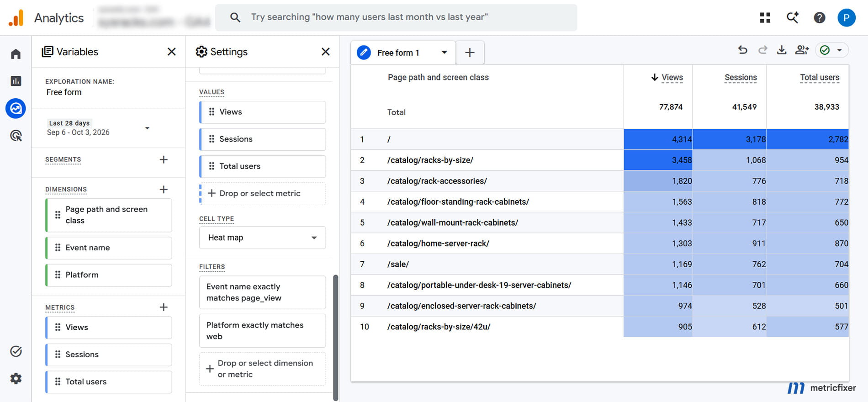The height and width of the screenshot is (402, 868).
Task: Add a new segment
Action: [164, 159]
